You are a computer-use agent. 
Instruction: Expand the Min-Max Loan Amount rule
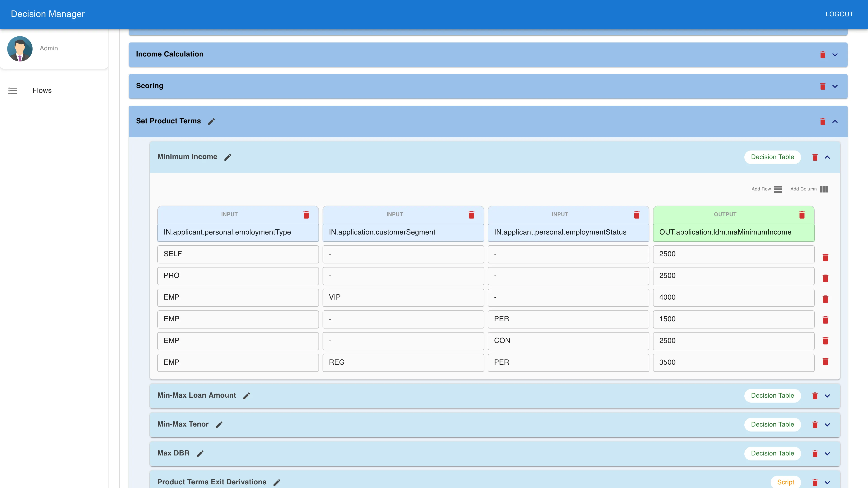pyautogui.click(x=828, y=396)
